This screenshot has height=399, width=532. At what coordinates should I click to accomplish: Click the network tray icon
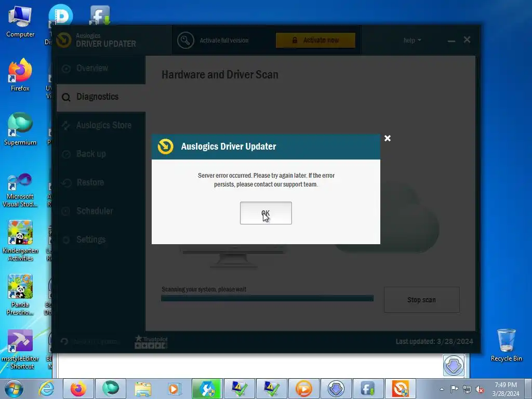coord(467,389)
